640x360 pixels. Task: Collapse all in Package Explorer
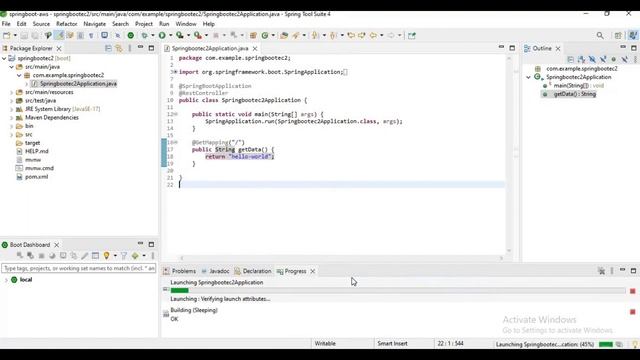point(108,48)
